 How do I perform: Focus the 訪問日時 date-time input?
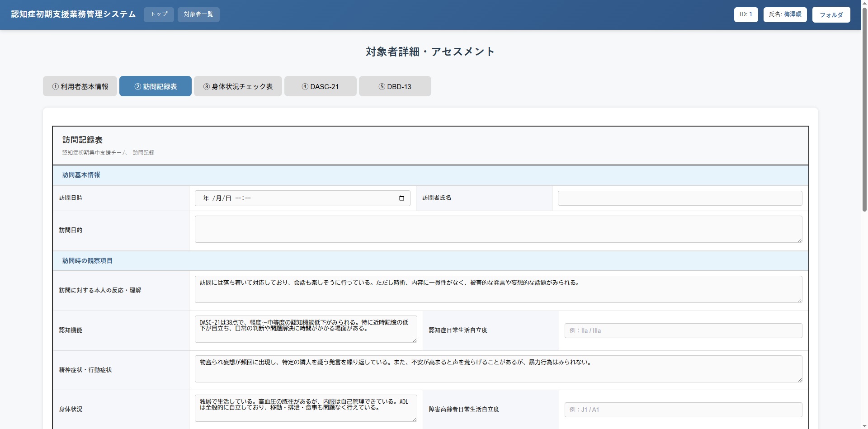pos(294,198)
